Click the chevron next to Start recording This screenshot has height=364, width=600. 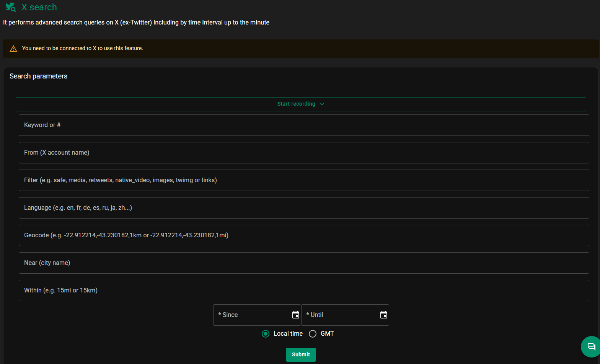click(x=322, y=104)
